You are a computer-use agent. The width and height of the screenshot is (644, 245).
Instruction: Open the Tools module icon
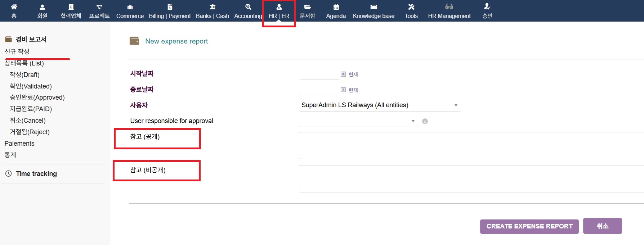411,7
